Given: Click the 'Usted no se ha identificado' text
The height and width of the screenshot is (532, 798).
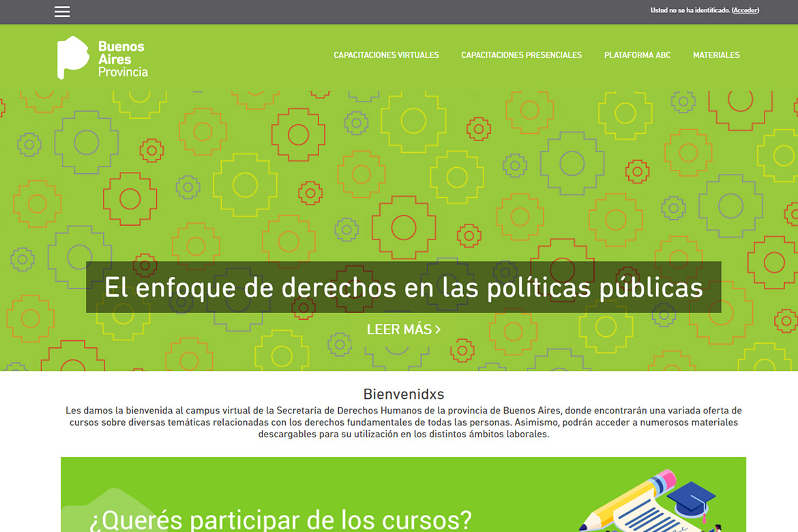Looking at the screenshot, I should point(690,10).
